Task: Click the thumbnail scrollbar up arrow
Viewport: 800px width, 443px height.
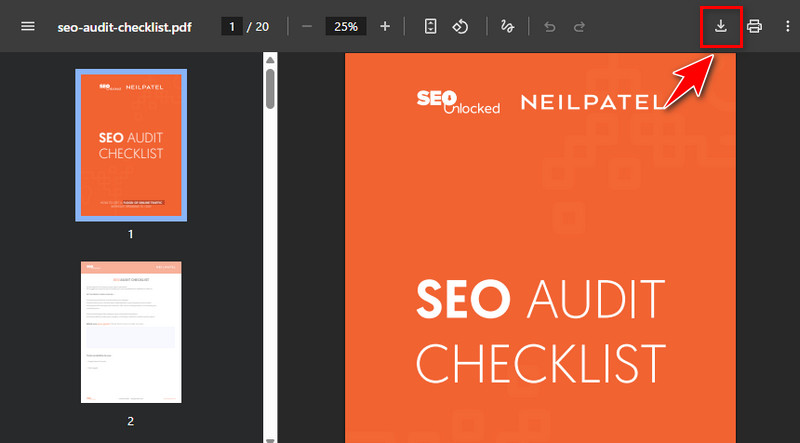Action: [x=269, y=60]
